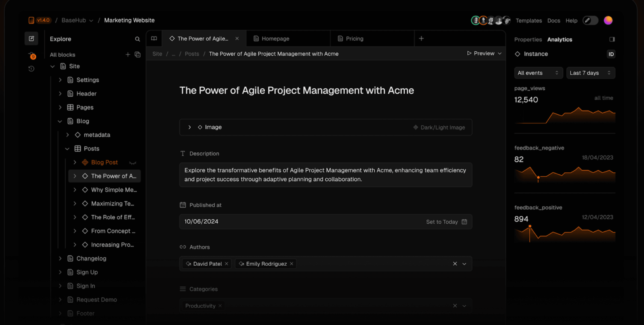The height and width of the screenshot is (325, 644).
Task: Collapse the right sidebar panel icon
Action: point(612,39)
